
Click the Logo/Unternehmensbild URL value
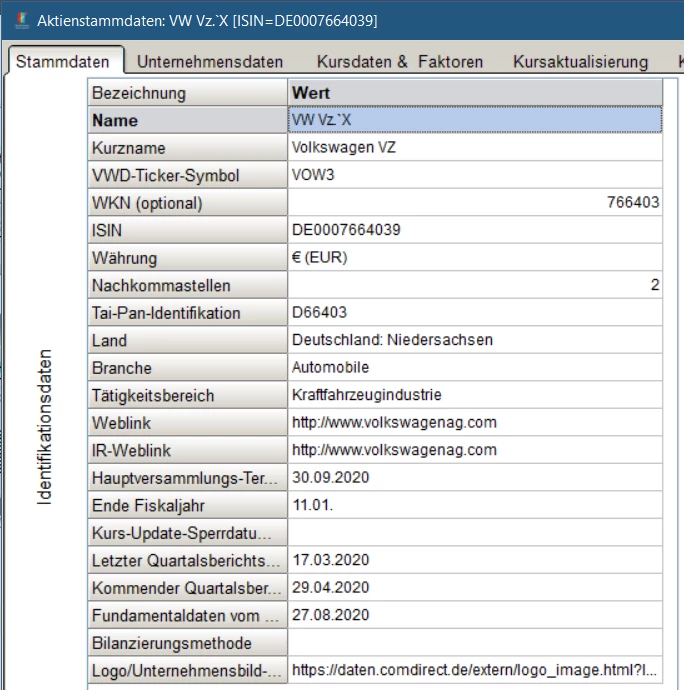click(x=475, y=670)
